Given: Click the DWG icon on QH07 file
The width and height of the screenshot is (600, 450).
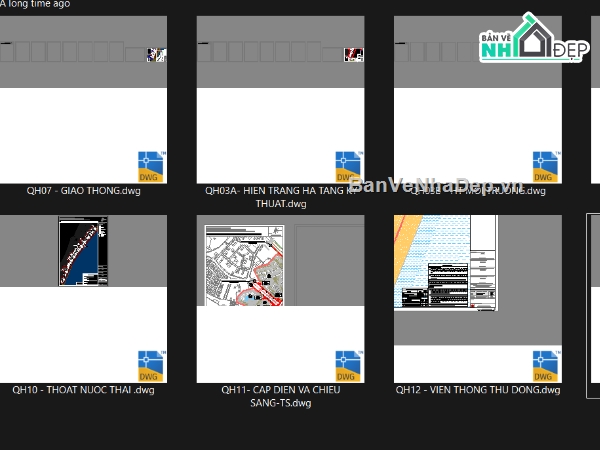Looking at the screenshot, I should [152, 167].
